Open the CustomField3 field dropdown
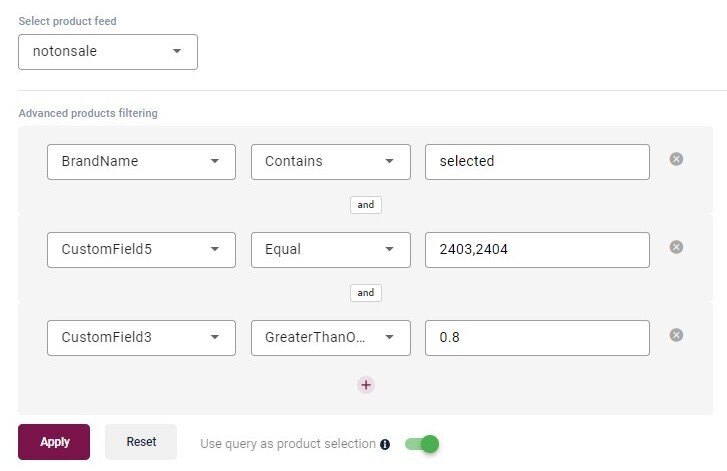The image size is (727, 471). click(141, 338)
